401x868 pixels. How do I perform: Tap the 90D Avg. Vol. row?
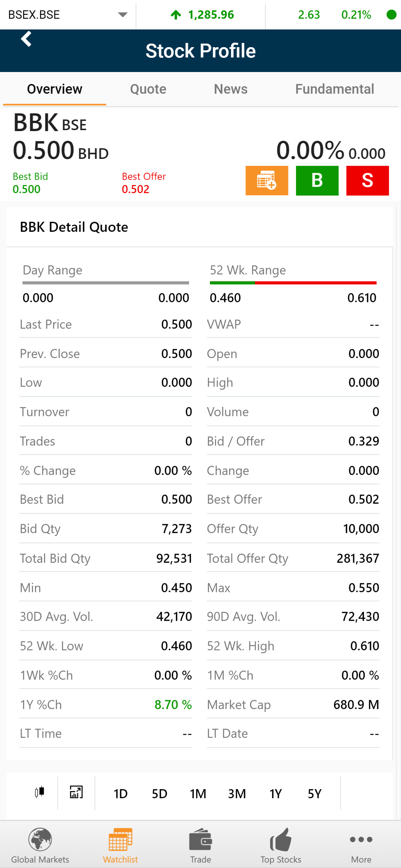[293, 616]
